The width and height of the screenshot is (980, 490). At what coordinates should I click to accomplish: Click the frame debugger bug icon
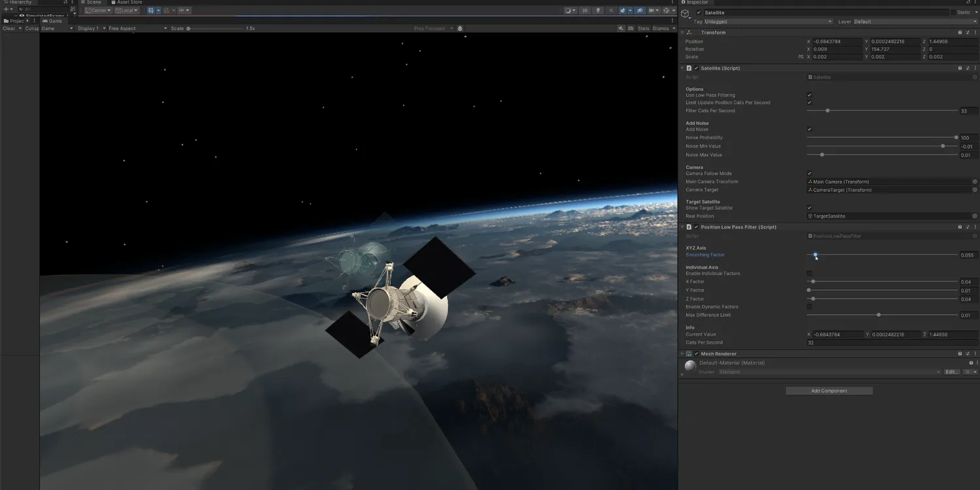click(460, 28)
